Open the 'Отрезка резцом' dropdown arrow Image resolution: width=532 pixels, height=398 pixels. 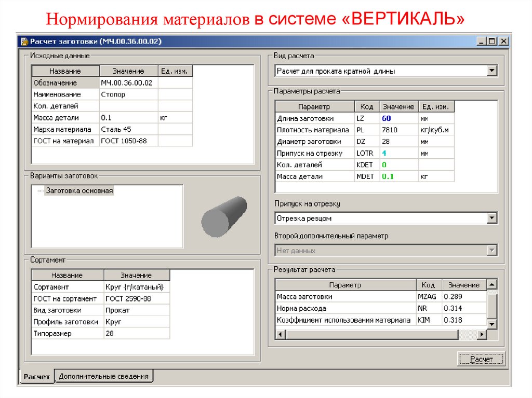[492, 218]
